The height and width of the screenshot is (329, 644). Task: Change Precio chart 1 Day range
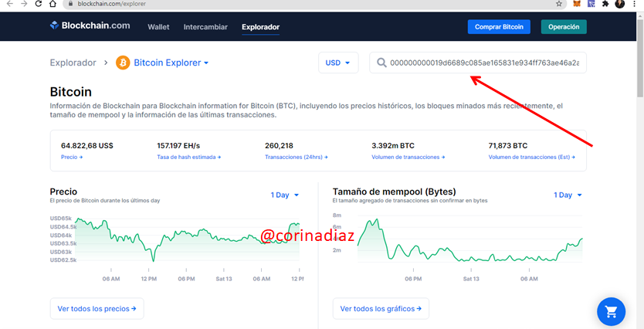[x=284, y=195]
